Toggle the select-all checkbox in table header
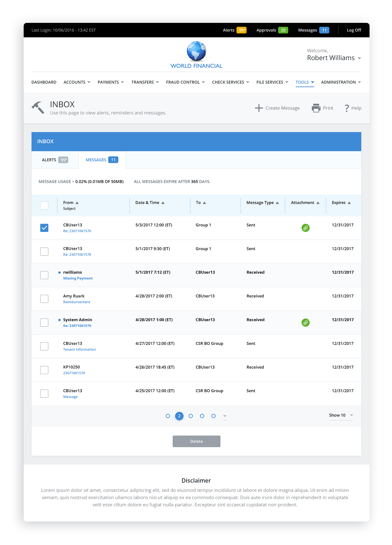392x545 pixels. 44,205
